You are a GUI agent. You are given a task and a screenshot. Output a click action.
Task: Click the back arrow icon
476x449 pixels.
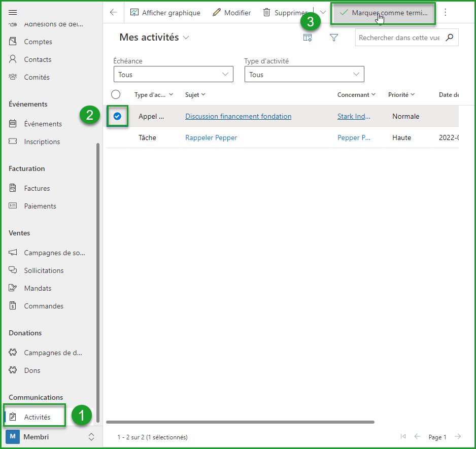coord(114,13)
